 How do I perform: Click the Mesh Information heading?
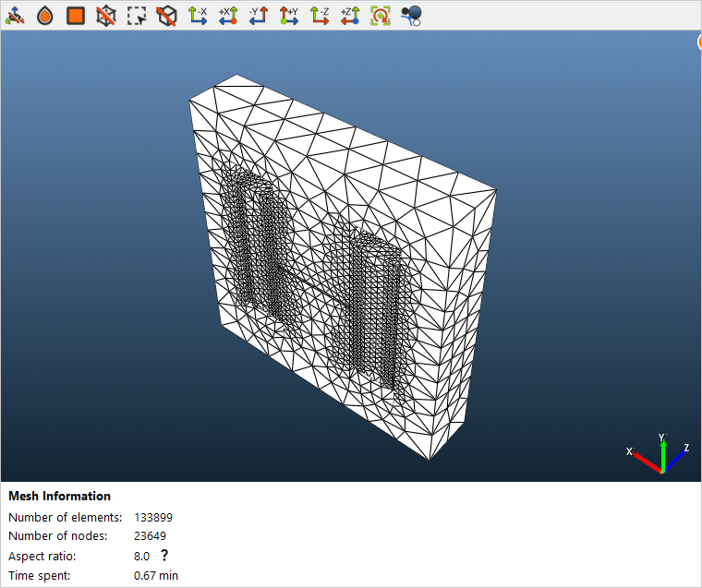point(59,496)
